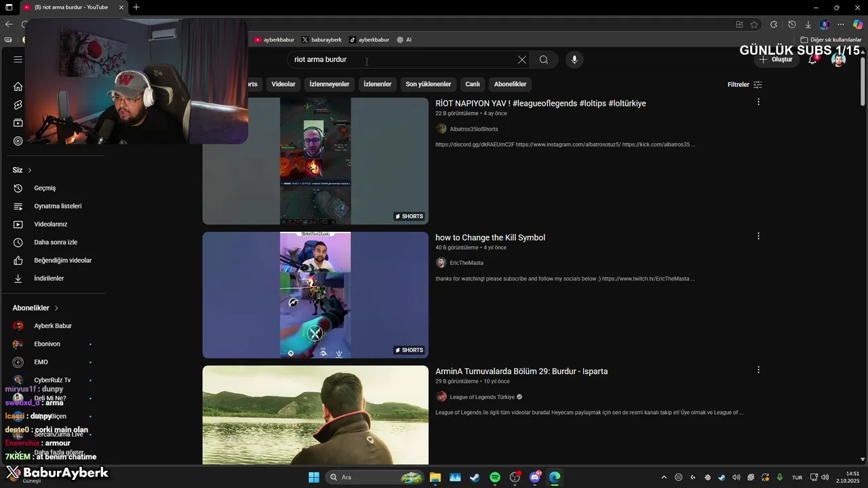Open the Edge profile avatar
This screenshot has height=488, width=868.
click(x=825, y=24)
